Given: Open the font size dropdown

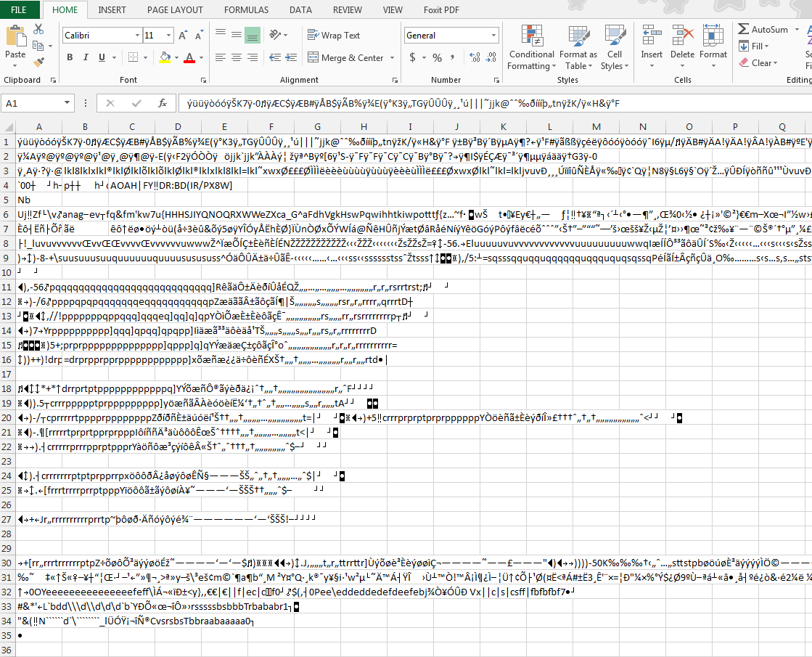Looking at the screenshot, I should click(169, 36).
